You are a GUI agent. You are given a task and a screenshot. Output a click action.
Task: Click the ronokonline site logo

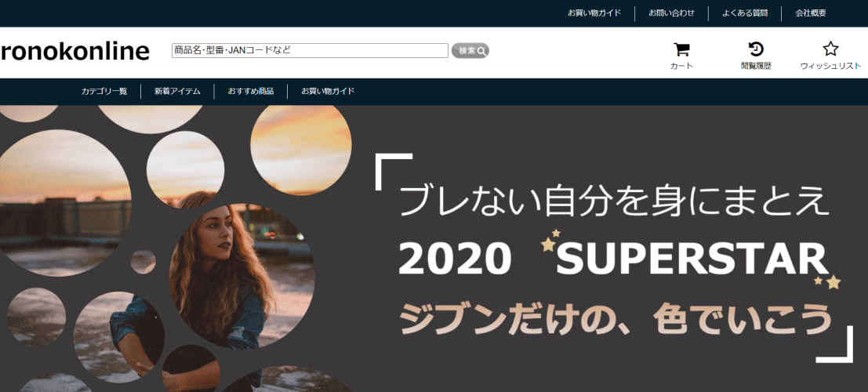pos(75,51)
